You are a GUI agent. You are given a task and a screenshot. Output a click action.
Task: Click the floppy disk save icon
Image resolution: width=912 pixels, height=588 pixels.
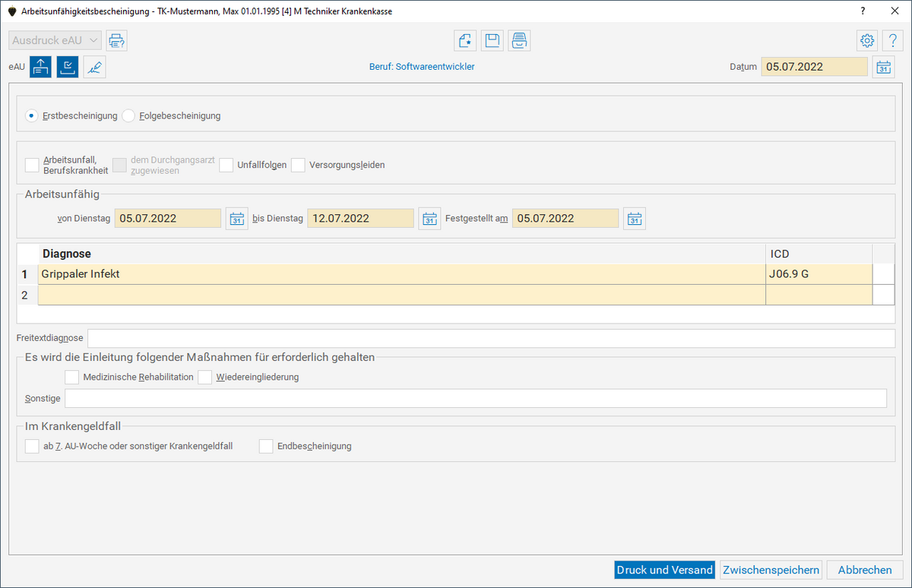pyautogui.click(x=492, y=40)
